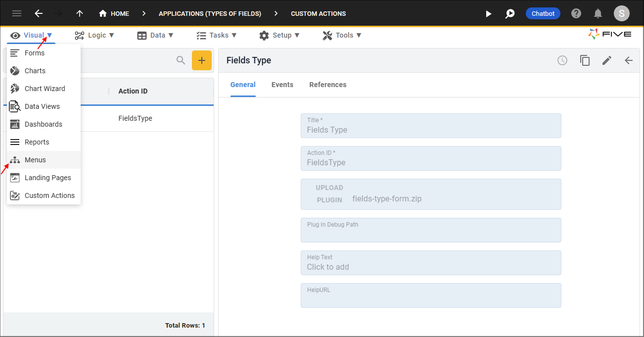Select Menus from the Visual menu
Viewport: 644px width, 337px height.
pos(35,160)
